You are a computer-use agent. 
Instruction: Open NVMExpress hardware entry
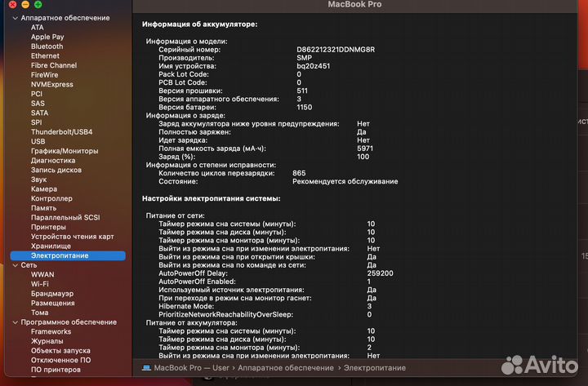(x=51, y=84)
